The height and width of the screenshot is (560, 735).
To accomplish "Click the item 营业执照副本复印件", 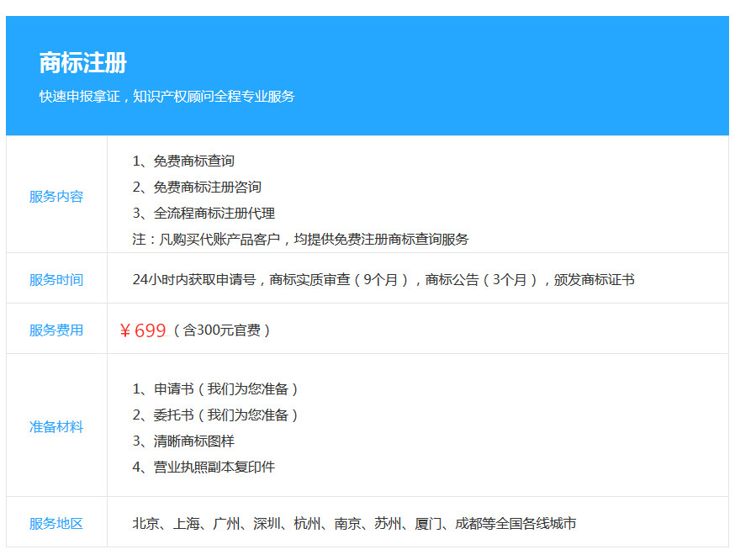I will pos(214,467).
